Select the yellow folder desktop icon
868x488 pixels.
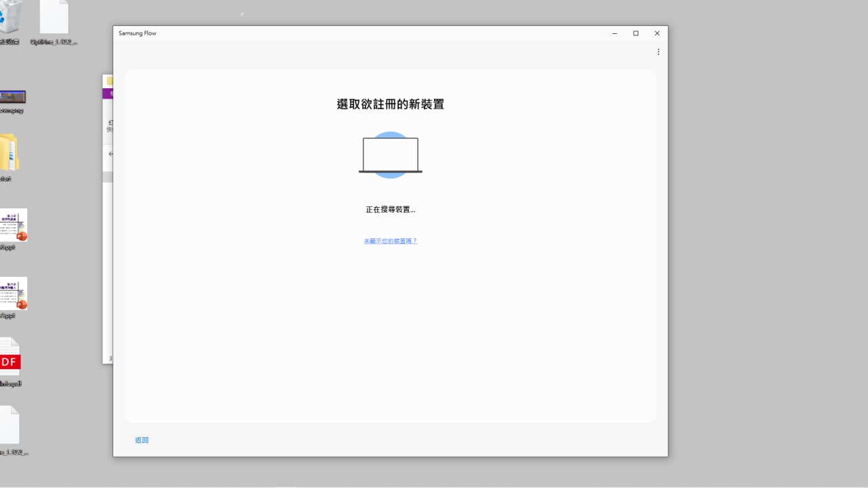tap(9, 152)
